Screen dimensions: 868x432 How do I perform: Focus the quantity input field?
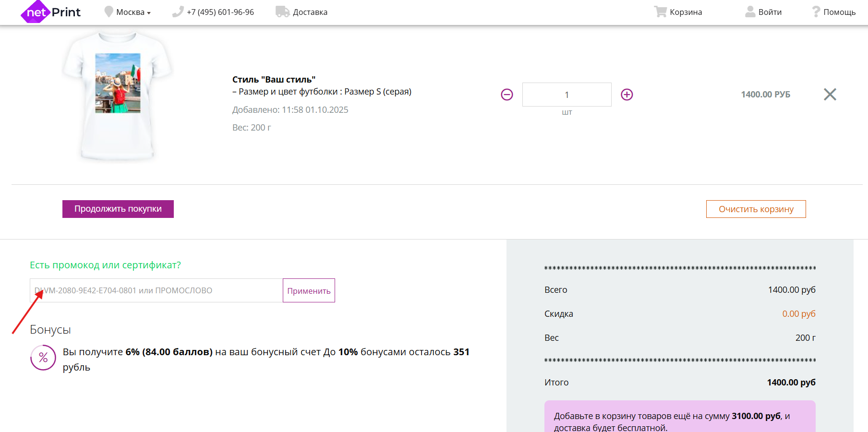pos(567,95)
